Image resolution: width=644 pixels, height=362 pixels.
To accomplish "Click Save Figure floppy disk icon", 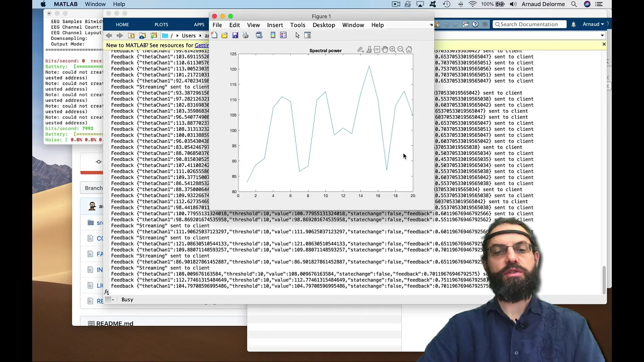I will 235,35.
